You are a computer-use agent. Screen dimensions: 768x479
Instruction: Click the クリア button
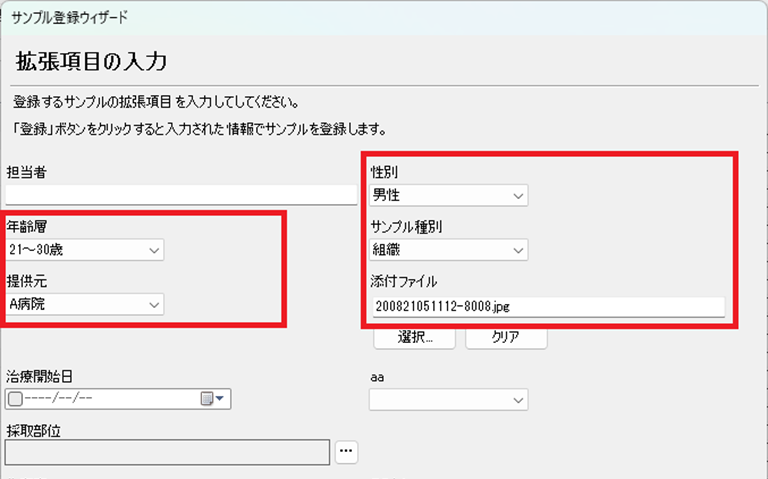tap(505, 337)
